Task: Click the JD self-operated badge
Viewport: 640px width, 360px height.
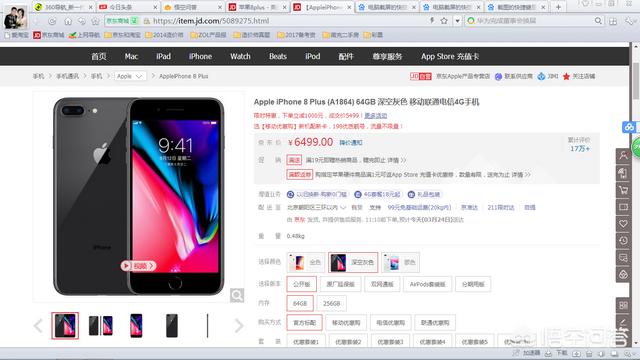Action: tap(421, 76)
